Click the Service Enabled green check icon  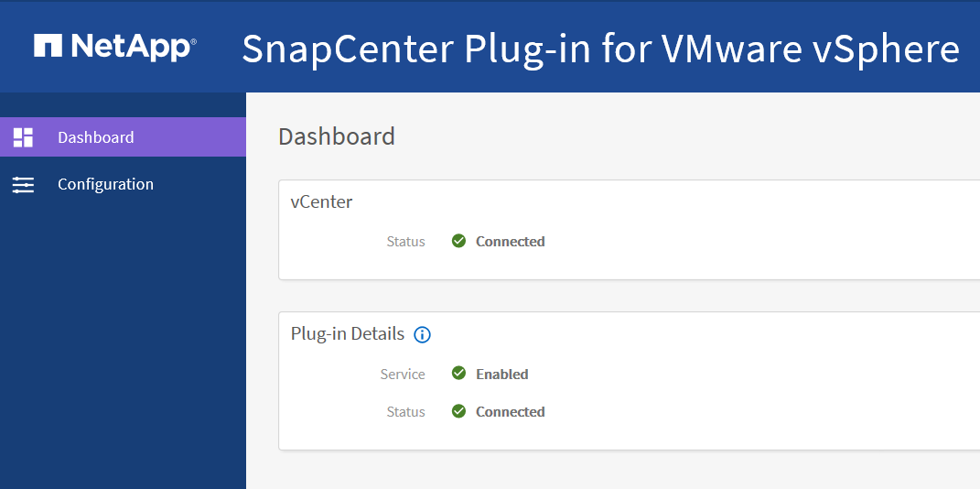coord(459,374)
